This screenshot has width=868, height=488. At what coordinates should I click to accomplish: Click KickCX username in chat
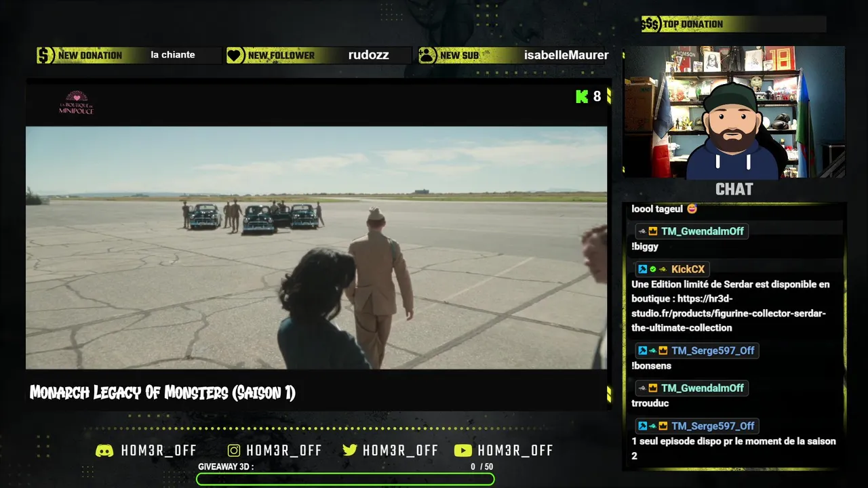point(688,269)
